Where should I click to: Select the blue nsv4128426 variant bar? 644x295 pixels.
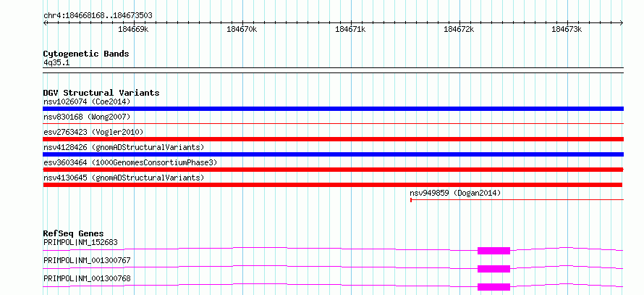coord(333,154)
